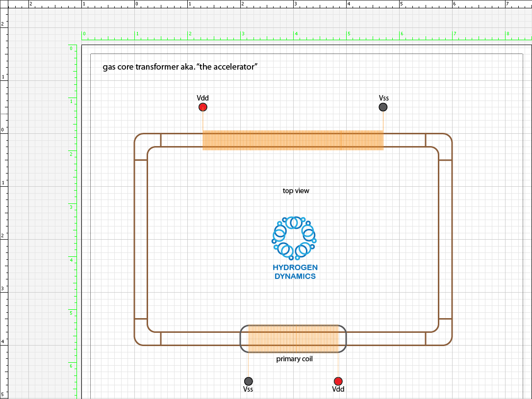Select the thin wire from top Vss to coil
The width and height of the screenshot is (532, 399).
383,121
